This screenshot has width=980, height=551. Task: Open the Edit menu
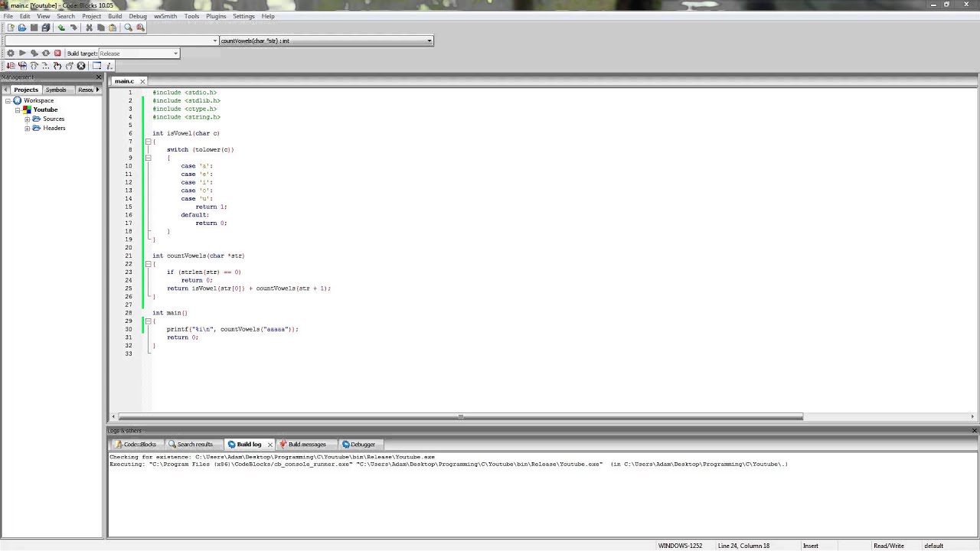pos(25,16)
